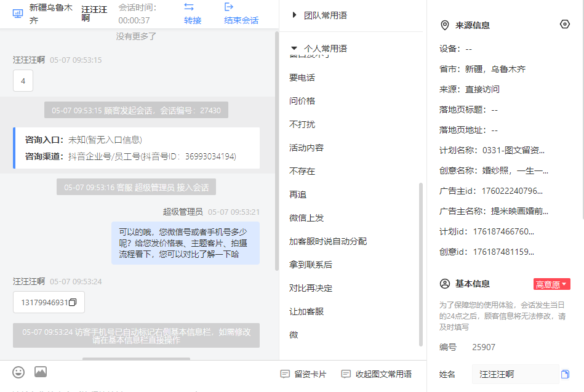This screenshot has height=392, width=584.
Task: Click the quick phrases list scrollbar
Action: pos(421,265)
